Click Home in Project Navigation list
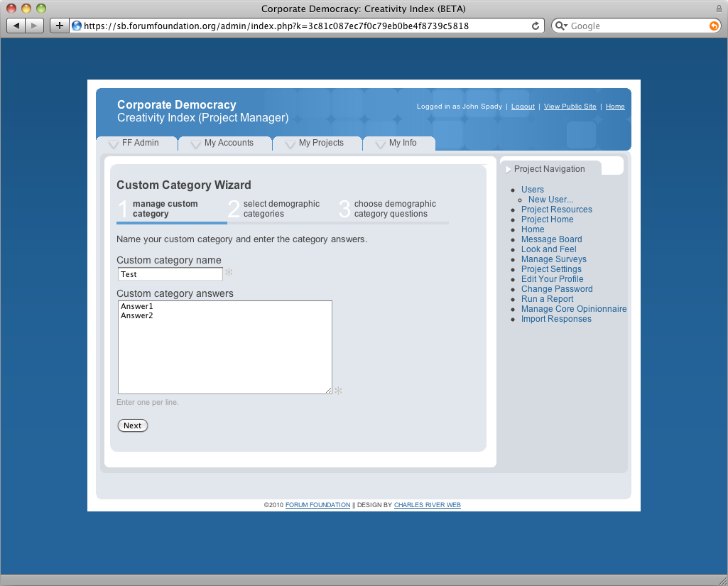 533,229
